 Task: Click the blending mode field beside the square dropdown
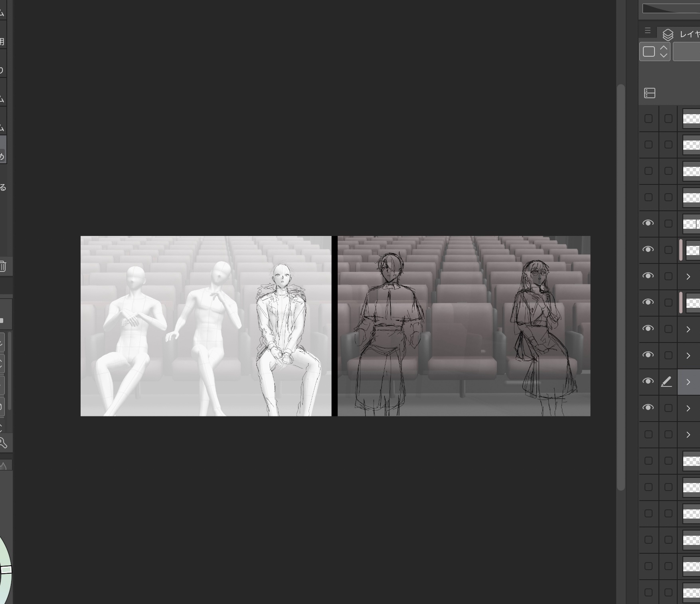coord(687,52)
